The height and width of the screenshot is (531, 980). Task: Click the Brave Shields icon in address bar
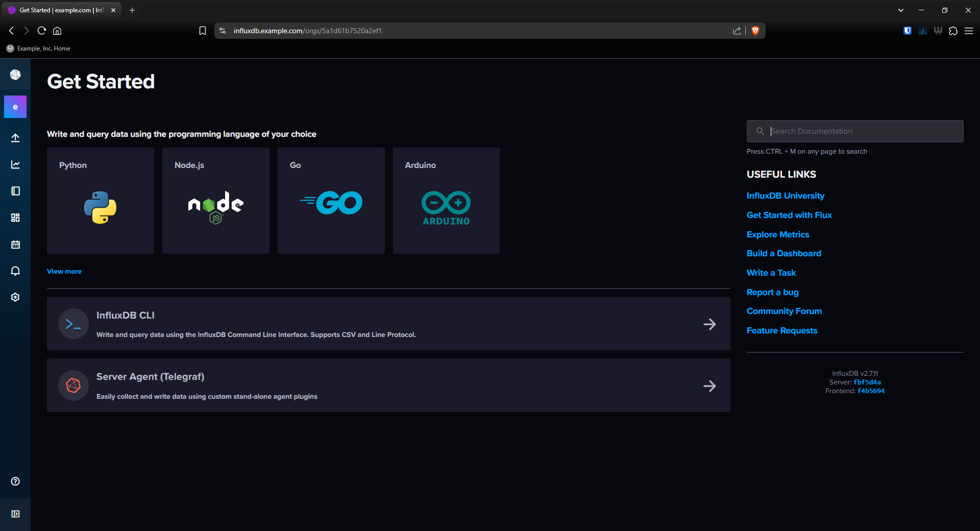click(755, 31)
